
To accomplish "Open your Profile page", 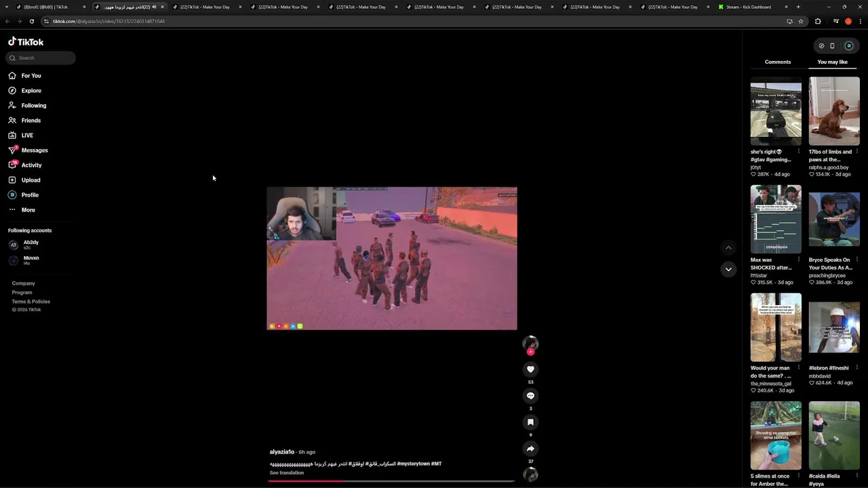I will point(30,195).
